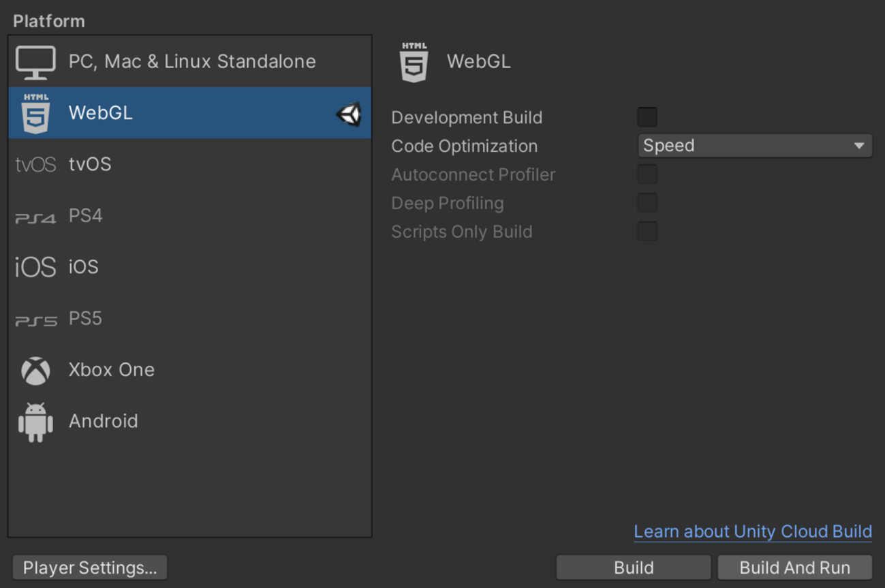This screenshot has height=588, width=885.
Task: Select the Android platform entry
Action: click(x=104, y=422)
